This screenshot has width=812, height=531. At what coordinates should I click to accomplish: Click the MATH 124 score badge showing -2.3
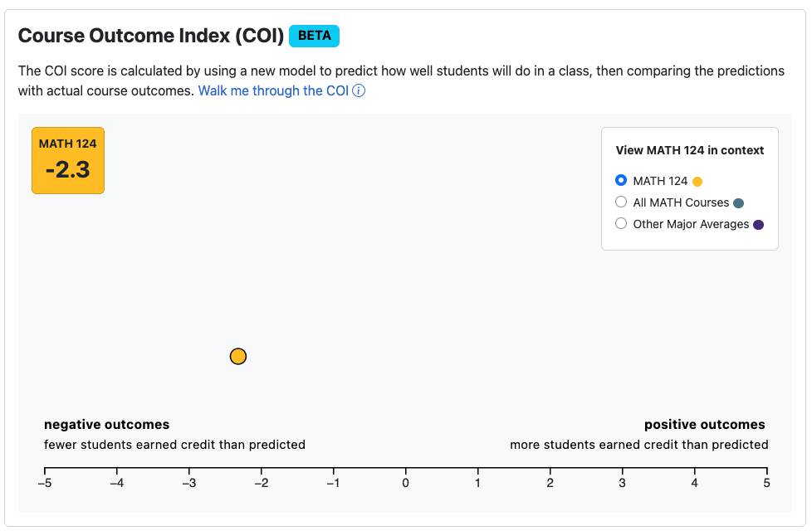(x=67, y=160)
